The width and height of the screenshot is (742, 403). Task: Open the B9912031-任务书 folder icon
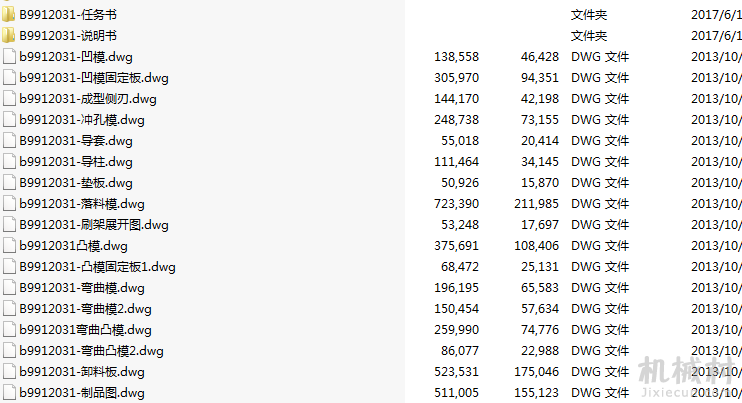9,15
